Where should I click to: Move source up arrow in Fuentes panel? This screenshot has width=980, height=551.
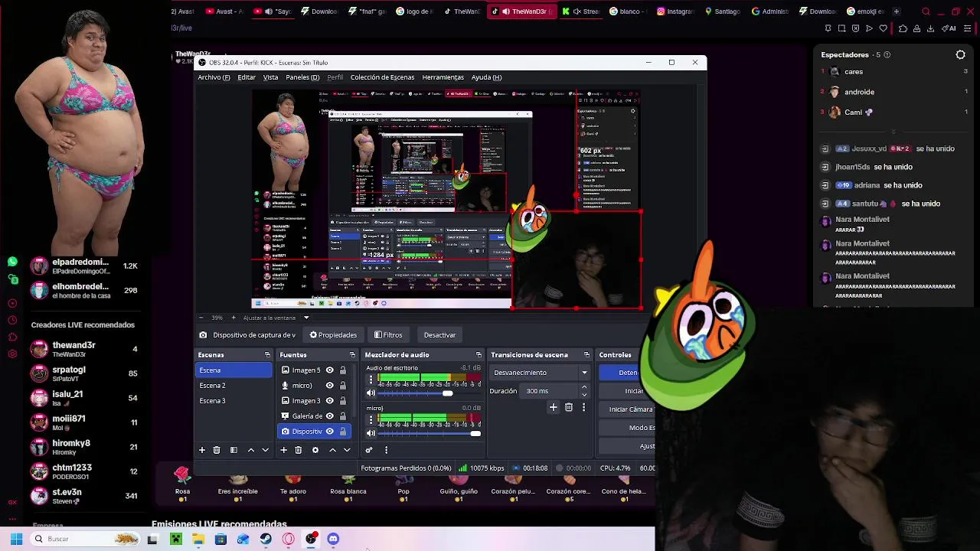point(332,450)
